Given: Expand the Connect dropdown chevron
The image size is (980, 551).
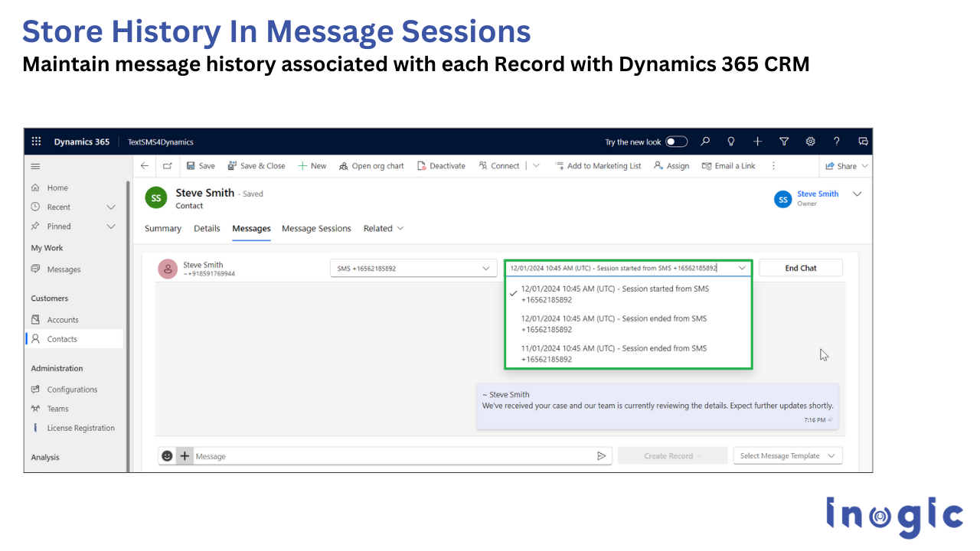Looking at the screenshot, I should click(536, 166).
